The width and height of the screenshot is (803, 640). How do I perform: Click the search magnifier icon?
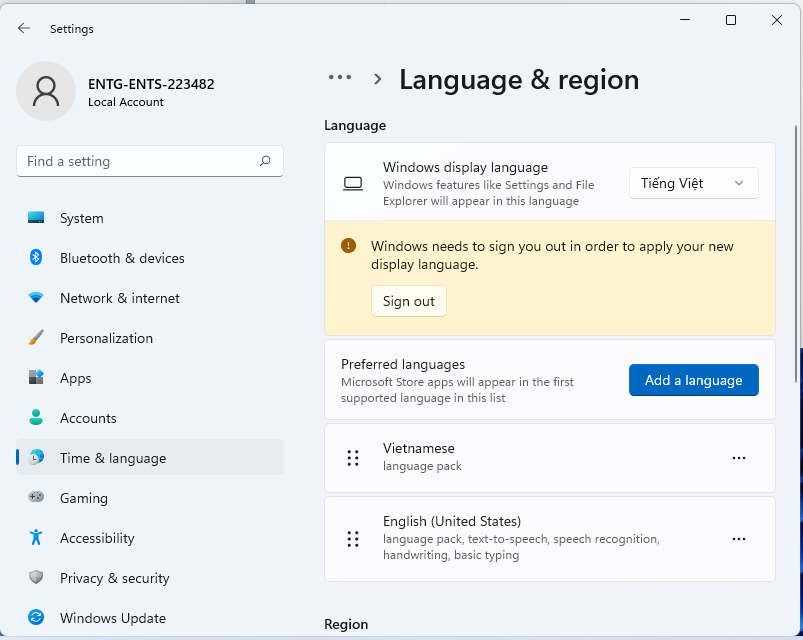pos(265,161)
